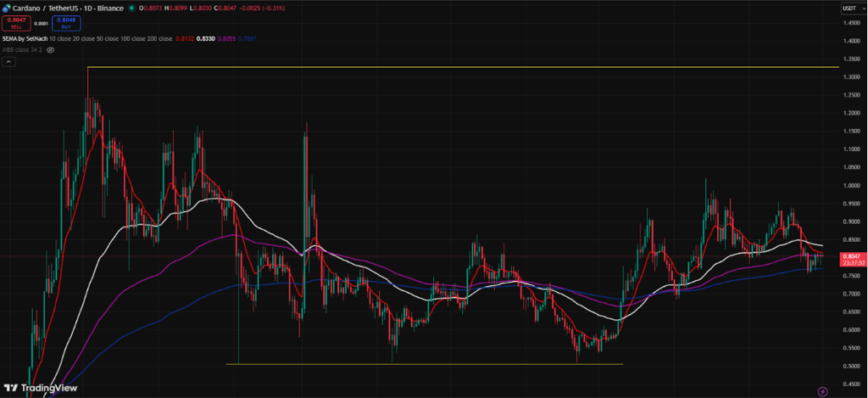
Task: Select the MBB close 34 2 legend
Action: click(22, 49)
